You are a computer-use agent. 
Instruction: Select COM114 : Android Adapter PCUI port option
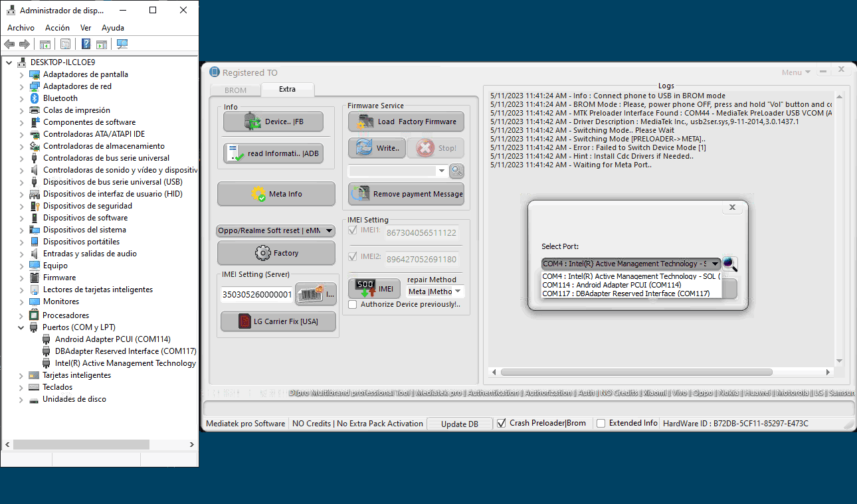tap(631, 285)
